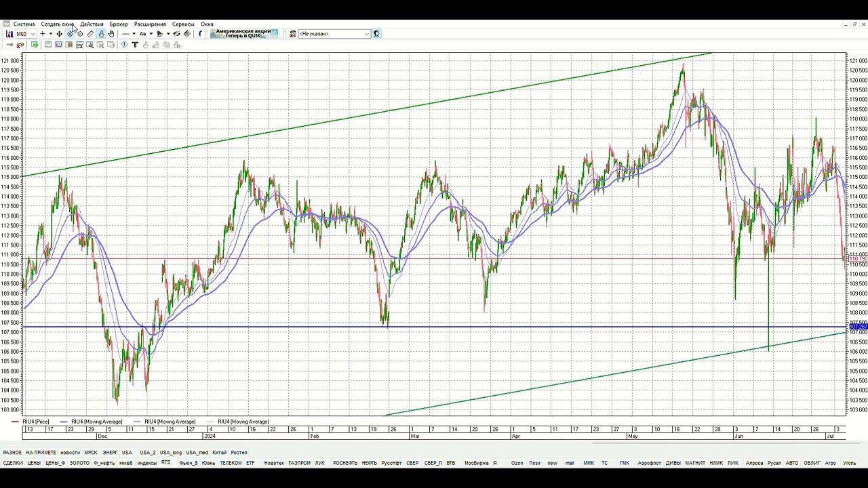Open the Расширения menu
Screen dimensions: 868x488
coord(150,24)
